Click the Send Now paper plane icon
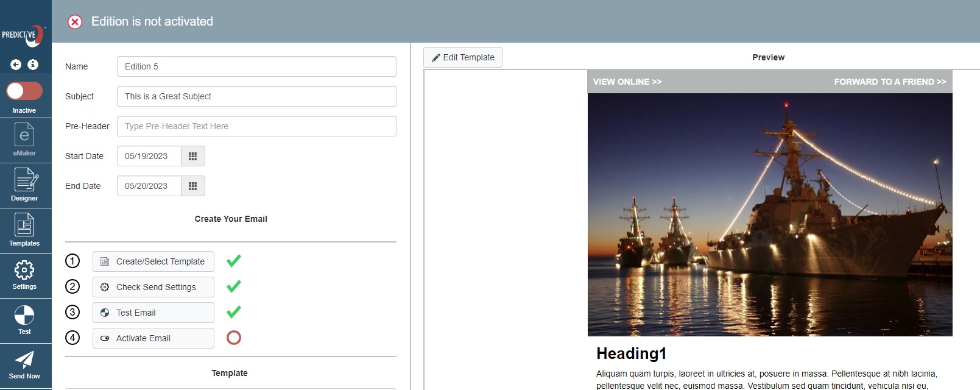Screen dimensions: 980x390 coord(24,364)
